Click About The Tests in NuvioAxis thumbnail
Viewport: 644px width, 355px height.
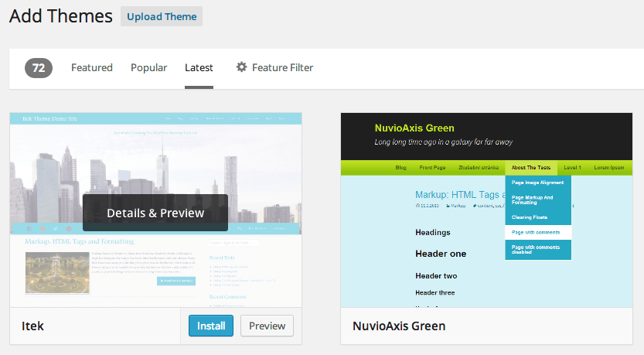click(x=530, y=167)
